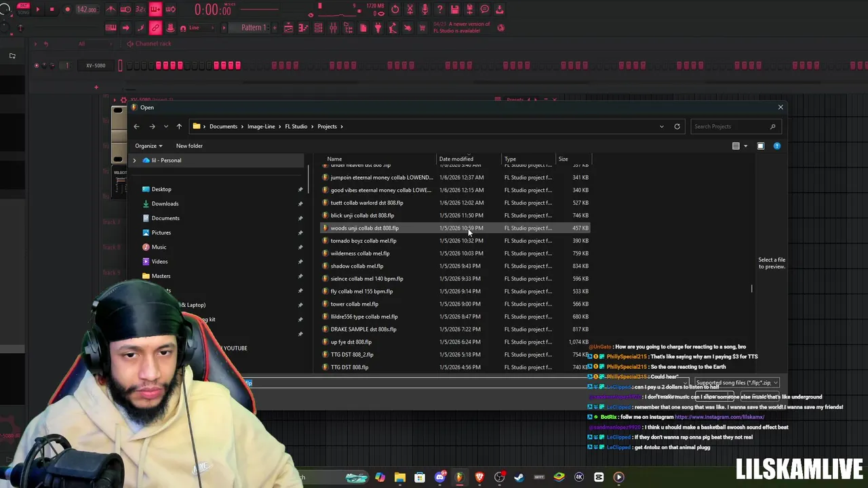Open the Organize menu
This screenshot has height=488, width=868.
pyautogui.click(x=149, y=146)
